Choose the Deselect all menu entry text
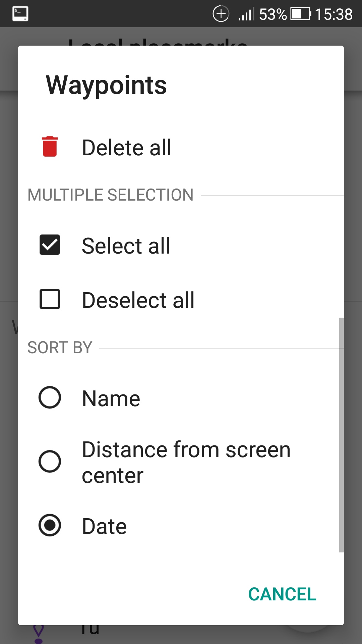The width and height of the screenshot is (362, 644). click(138, 300)
